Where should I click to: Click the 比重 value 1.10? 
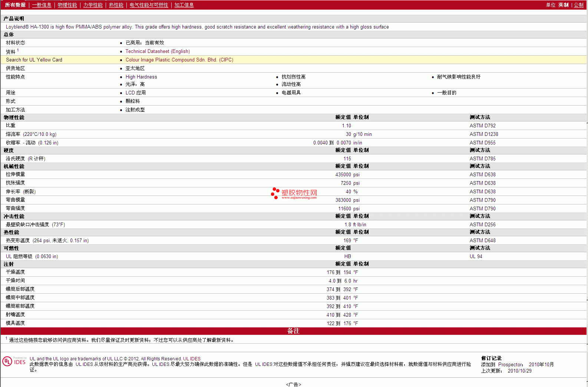346,126
